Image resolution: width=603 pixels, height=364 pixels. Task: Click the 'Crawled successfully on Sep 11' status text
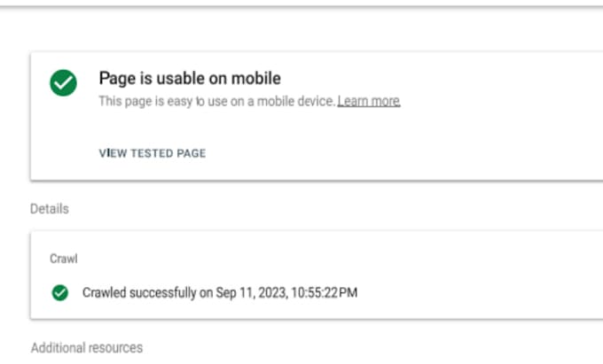click(220, 292)
